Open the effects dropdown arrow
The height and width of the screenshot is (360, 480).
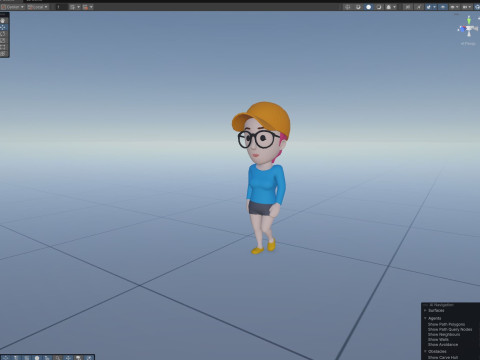(434, 7)
